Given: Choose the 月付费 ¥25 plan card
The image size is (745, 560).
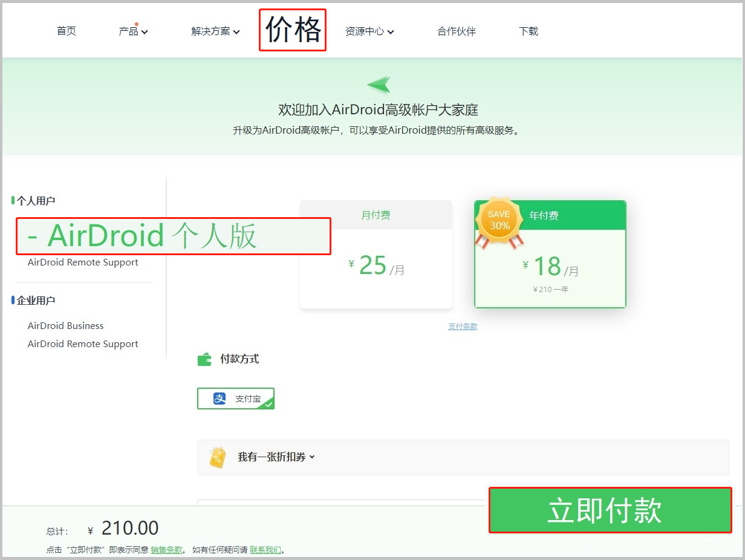Looking at the screenshot, I should tap(376, 254).
